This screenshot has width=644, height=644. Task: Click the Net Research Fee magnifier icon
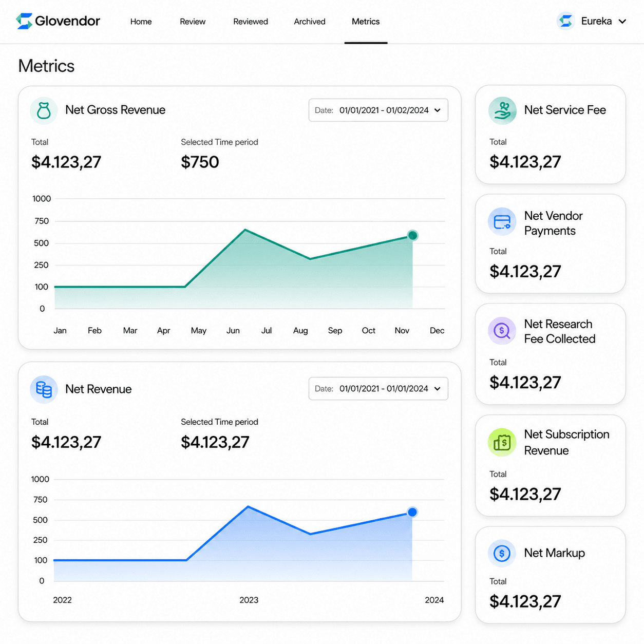502,331
